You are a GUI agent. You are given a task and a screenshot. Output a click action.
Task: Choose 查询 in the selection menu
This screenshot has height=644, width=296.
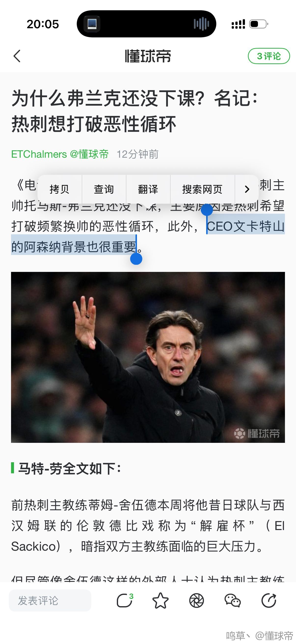pos(104,189)
